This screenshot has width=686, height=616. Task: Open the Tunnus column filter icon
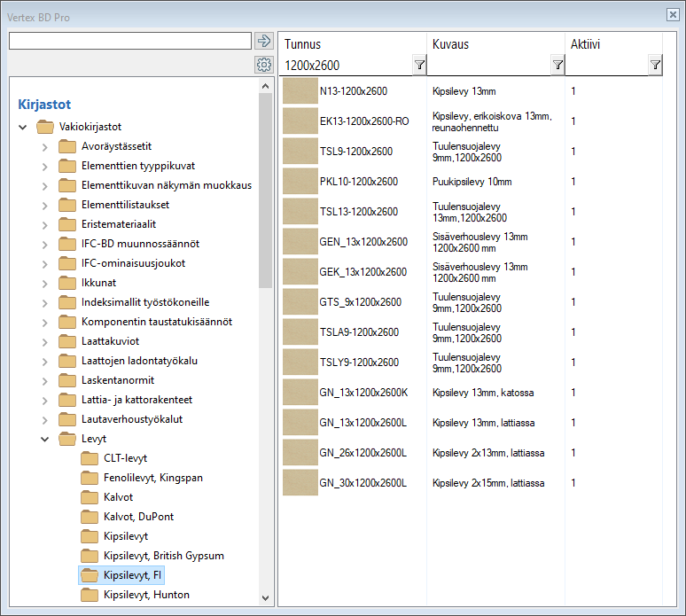pos(419,65)
